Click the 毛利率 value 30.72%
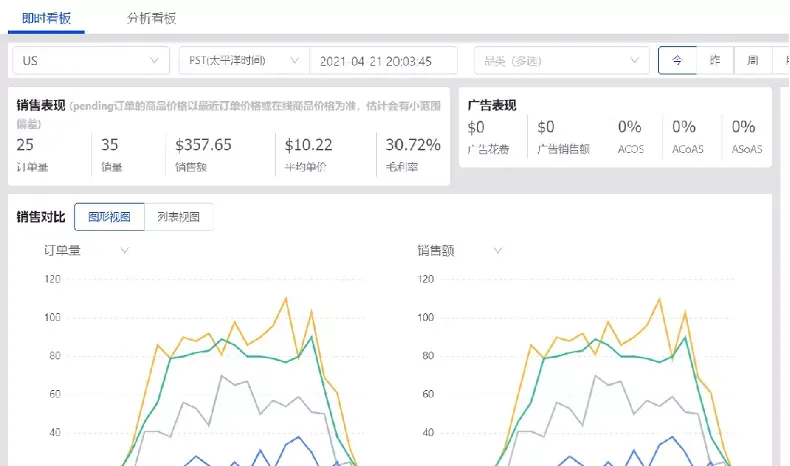790x466 pixels. [x=413, y=145]
